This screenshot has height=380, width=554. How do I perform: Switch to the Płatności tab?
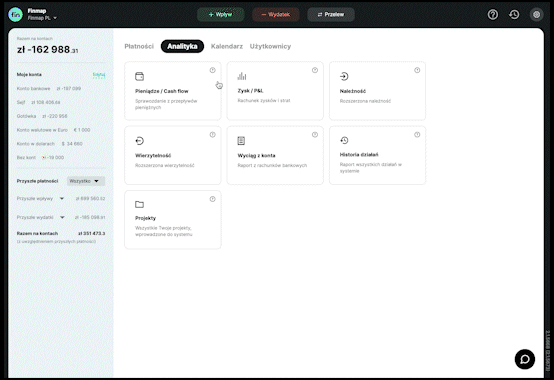[x=139, y=46]
